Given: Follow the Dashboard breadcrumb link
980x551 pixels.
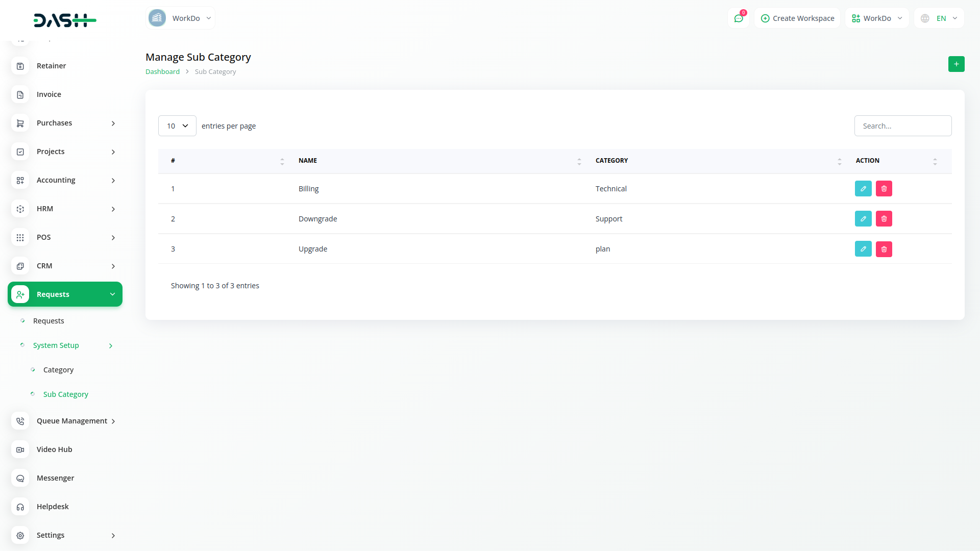Looking at the screenshot, I should (162, 72).
